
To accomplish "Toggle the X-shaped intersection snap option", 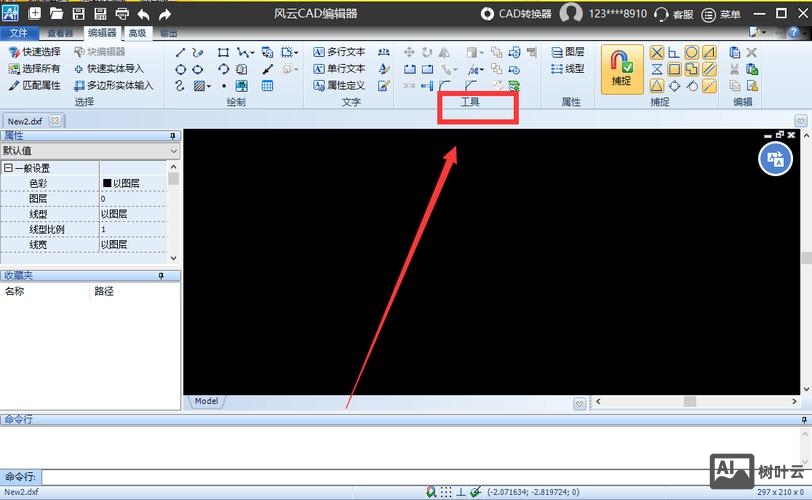I will click(x=657, y=52).
